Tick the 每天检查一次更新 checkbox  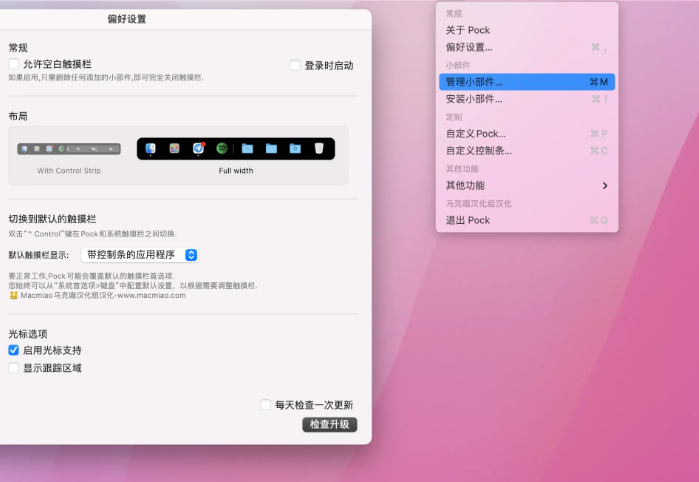click(x=265, y=404)
